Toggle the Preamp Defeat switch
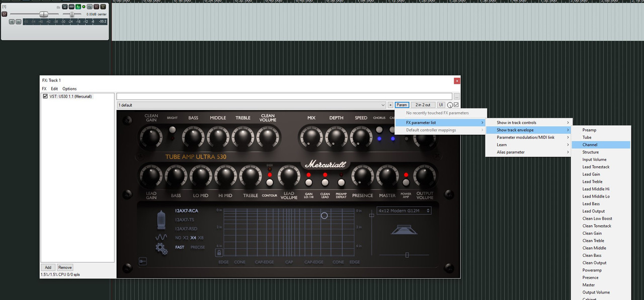The height and width of the screenshot is (300, 644). pyautogui.click(x=341, y=182)
